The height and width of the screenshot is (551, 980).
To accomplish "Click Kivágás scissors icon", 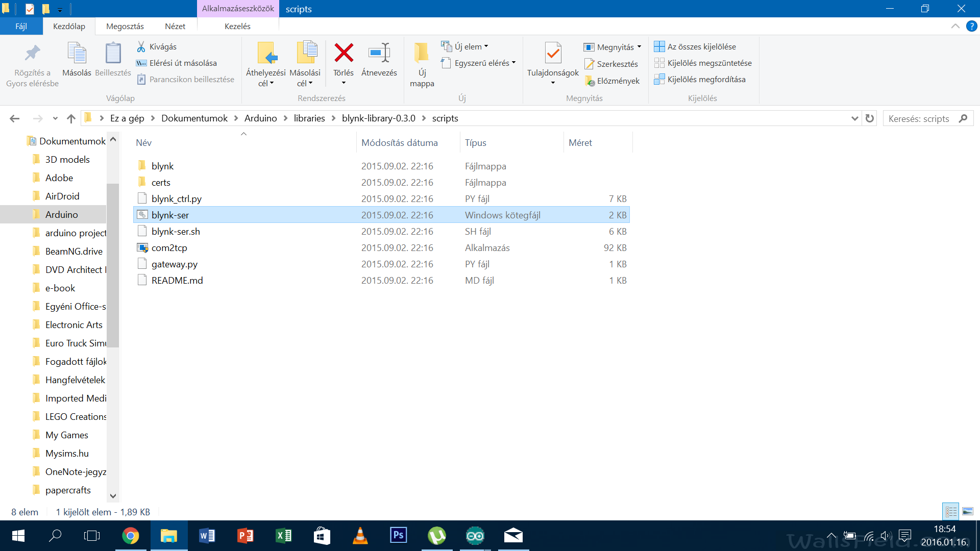I will tap(141, 47).
